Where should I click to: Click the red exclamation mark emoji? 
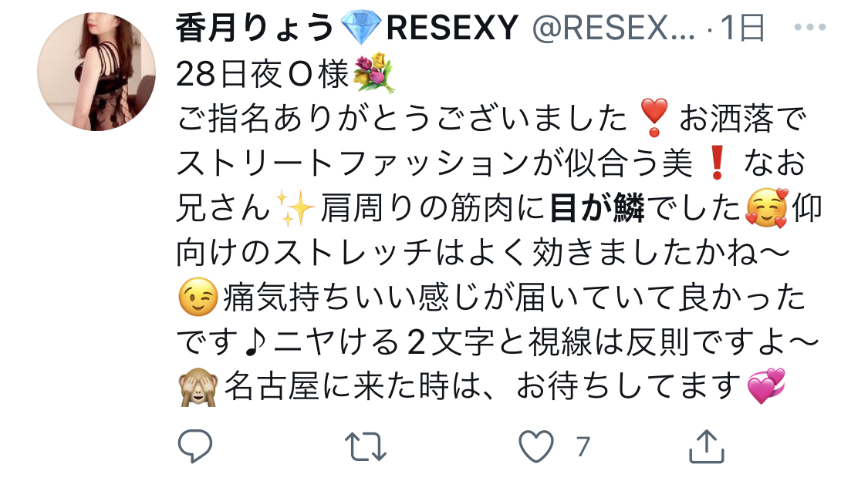717,163
